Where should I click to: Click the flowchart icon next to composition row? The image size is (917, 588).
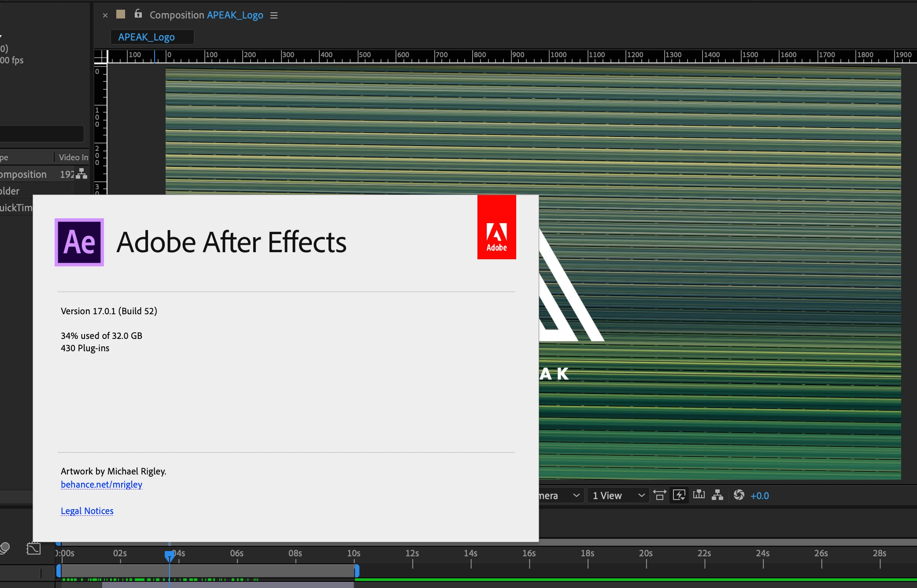[x=81, y=174]
